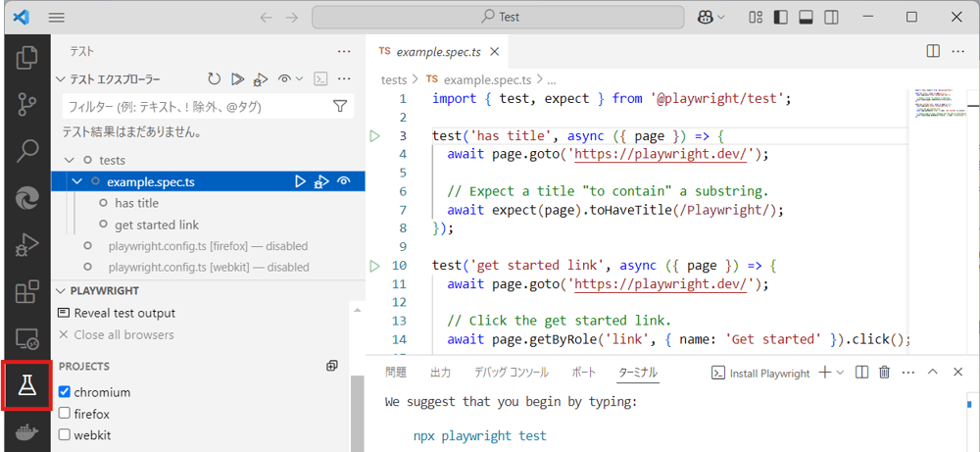Screen dimensions: 980x452
Task: Open the Microsoft Edge Tools view
Action: [x=26, y=197]
